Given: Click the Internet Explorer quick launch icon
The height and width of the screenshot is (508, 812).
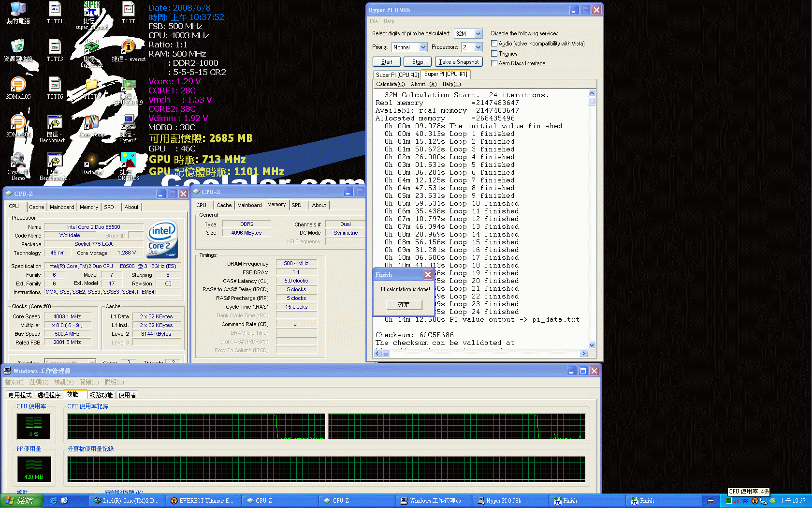Looking at the screenshot, I should (53, 501).
